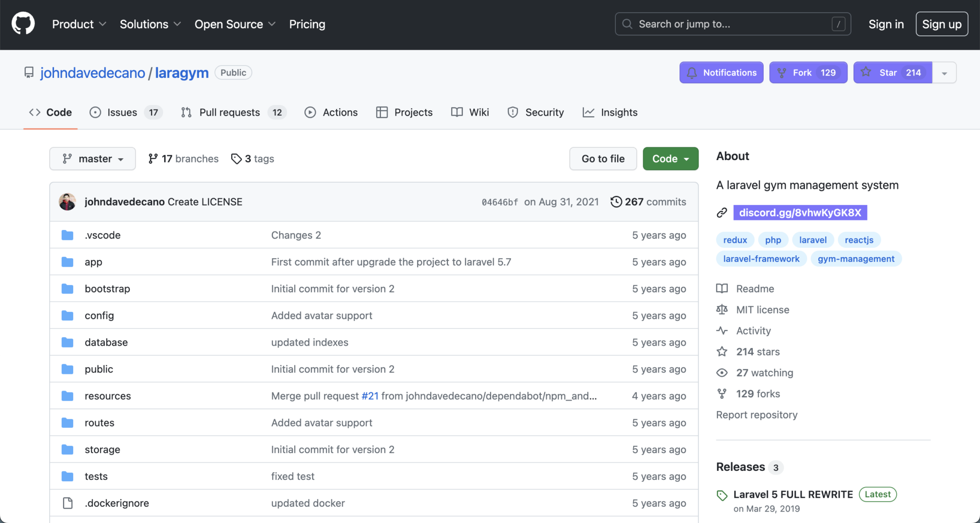Click the Pull requests icon

tap(187, 112)
